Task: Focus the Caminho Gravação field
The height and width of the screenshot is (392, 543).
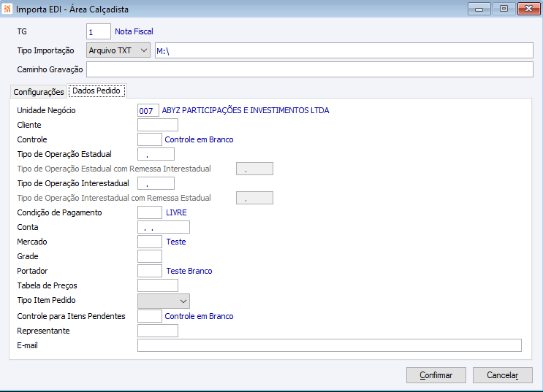Action: pos(309,69)
